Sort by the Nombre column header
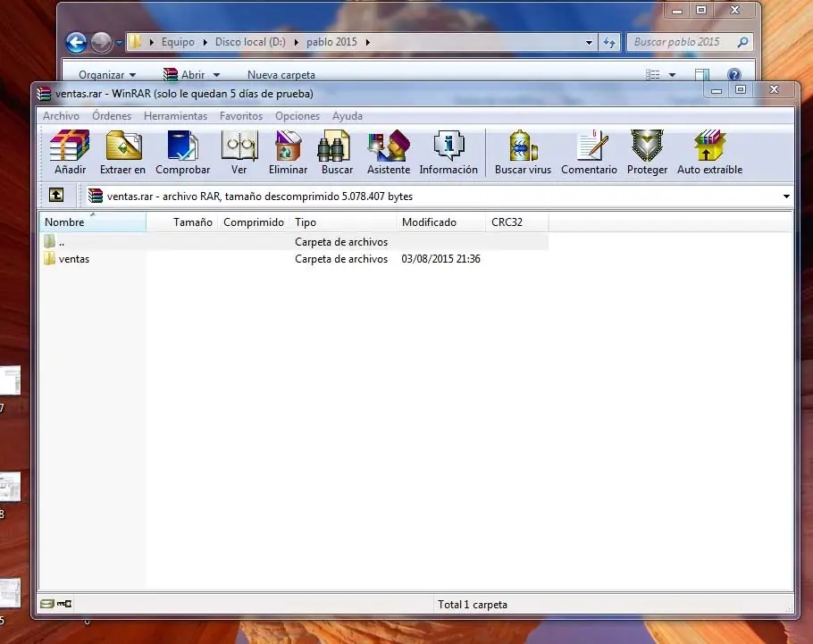This screenshot has width=813, height=644. click(x=93, y=222)
